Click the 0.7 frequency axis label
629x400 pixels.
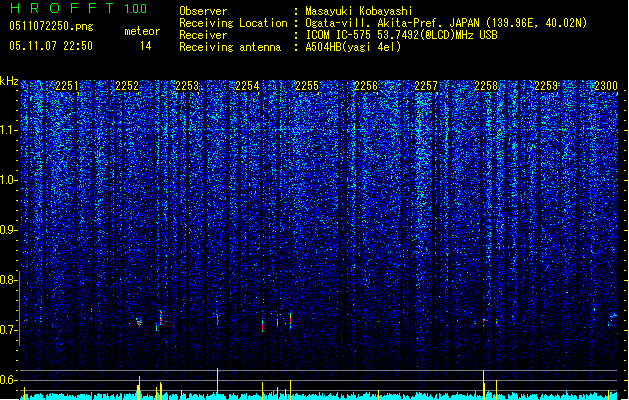[9, 330]
